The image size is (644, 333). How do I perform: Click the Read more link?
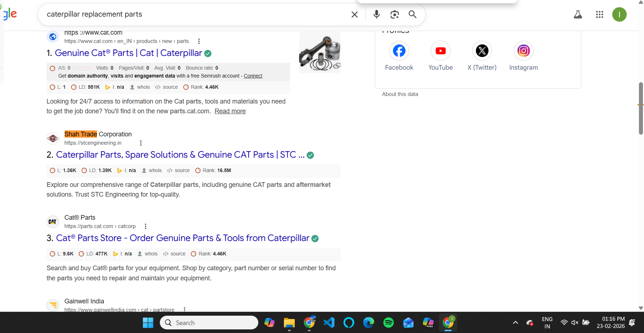(x=230, y=111)
